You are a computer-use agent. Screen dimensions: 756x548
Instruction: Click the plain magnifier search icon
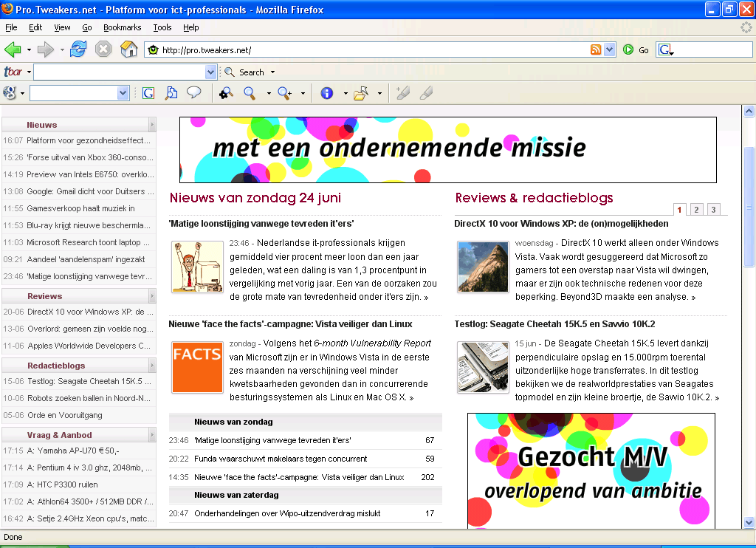(x=250, y=92)
